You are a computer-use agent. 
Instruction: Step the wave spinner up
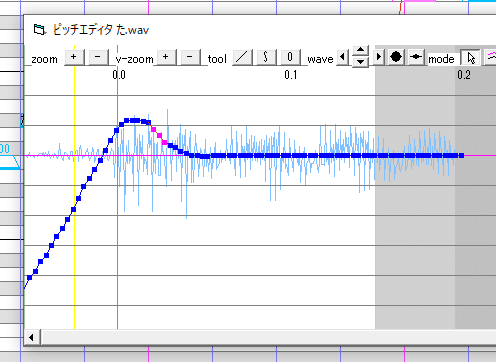[360, 51]
